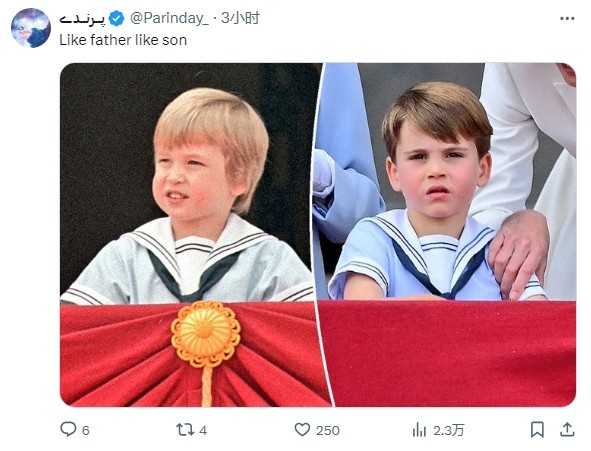
Task: Open view analytics bar chart icon
Action: 419,430
